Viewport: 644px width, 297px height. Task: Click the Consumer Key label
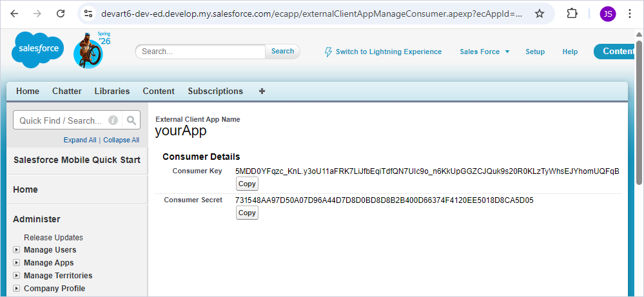coord(197,171)
